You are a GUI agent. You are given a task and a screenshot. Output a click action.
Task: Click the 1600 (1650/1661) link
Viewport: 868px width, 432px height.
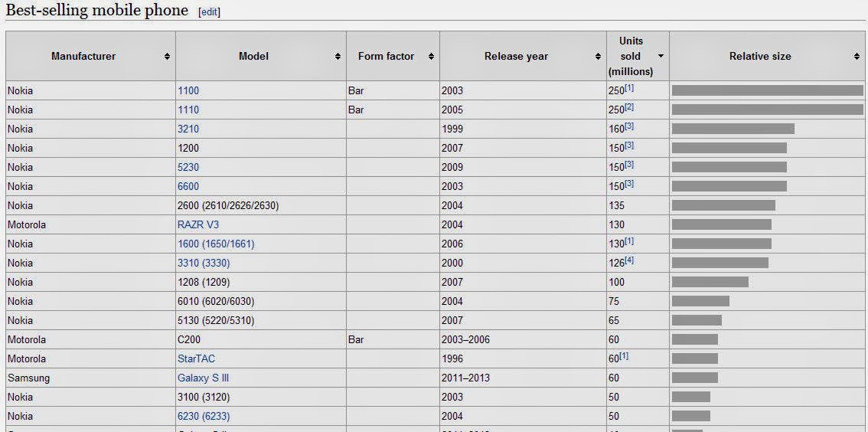tap(216, 244)
